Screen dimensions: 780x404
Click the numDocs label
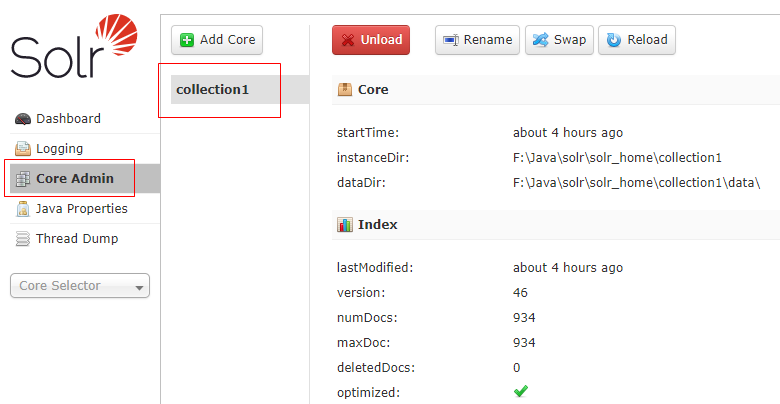click(367, 317)
